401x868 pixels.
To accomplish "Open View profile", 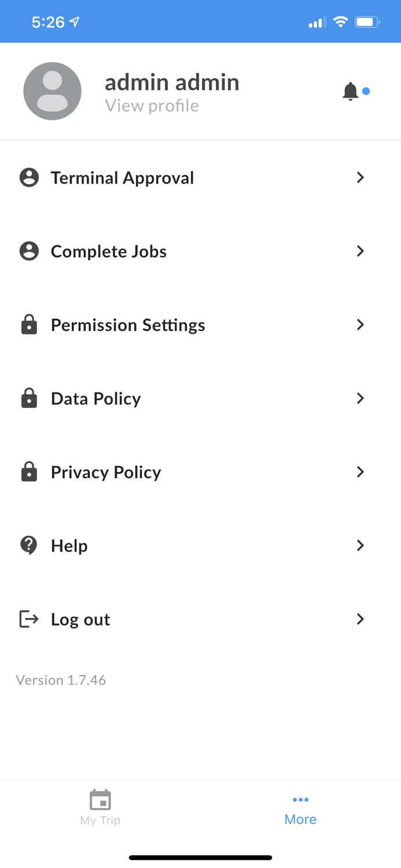I will [152, 105].
